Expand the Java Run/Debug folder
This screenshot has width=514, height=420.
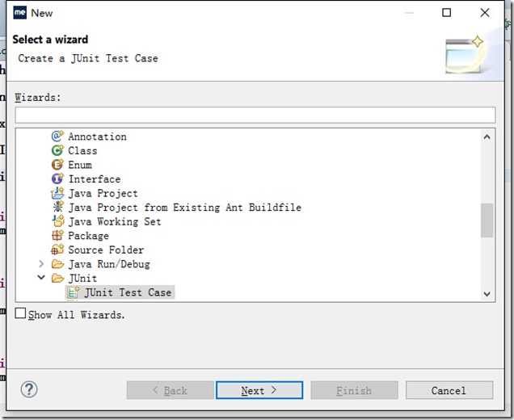click(x=41, y=264)
